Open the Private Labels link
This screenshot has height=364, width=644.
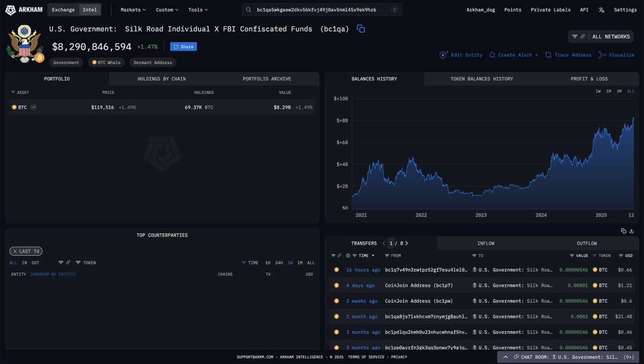pyautogui.click(x=551, y=10)
